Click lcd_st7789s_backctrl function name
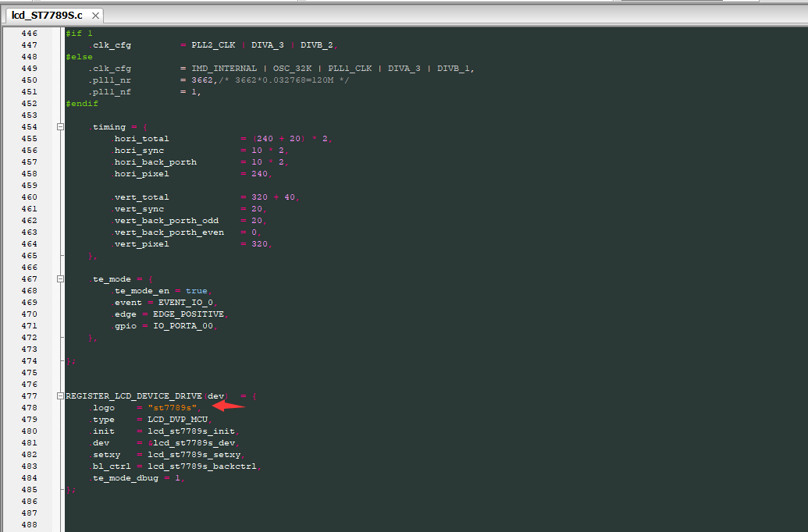 point(202,466)
